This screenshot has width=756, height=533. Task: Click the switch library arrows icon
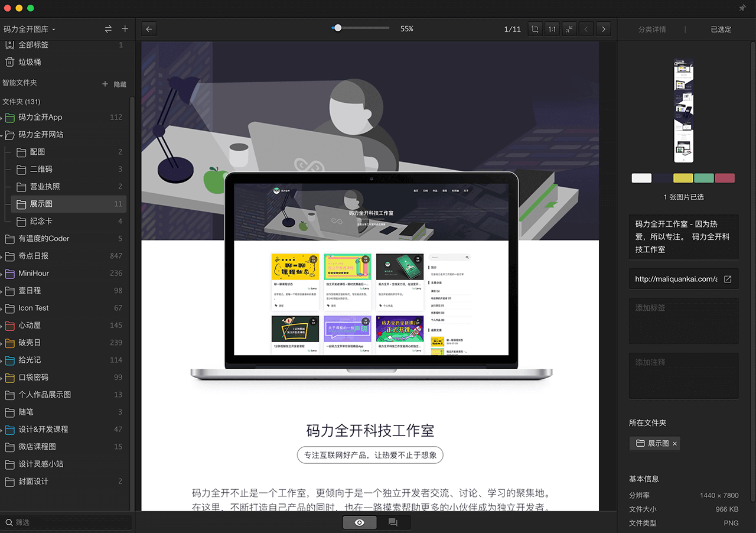tap(108, 29)
